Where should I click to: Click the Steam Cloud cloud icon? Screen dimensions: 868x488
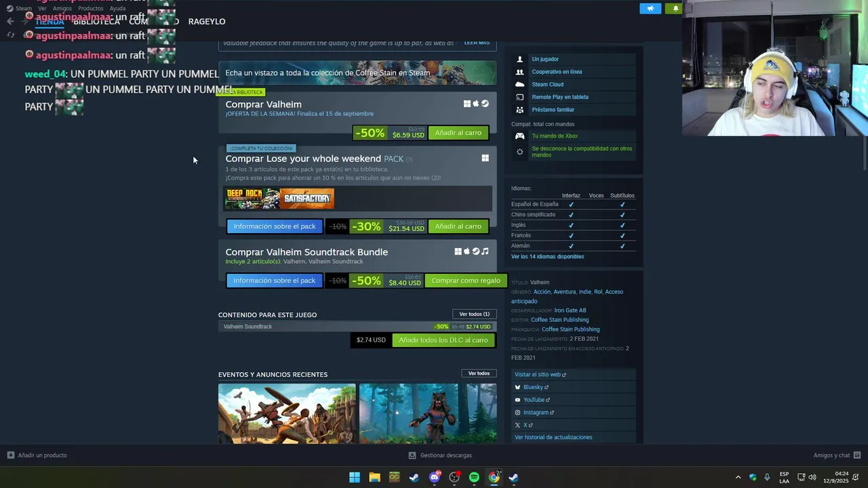tap(519, 85)
